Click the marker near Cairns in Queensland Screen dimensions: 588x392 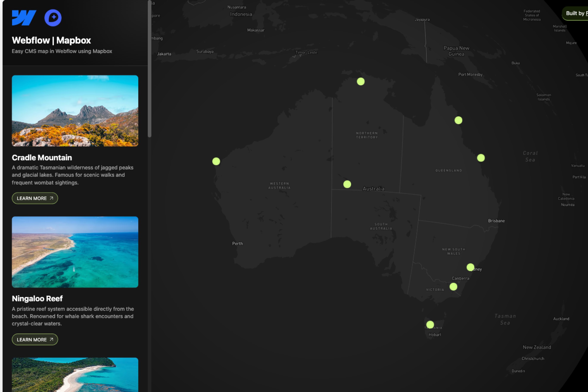tap(458, 120)
